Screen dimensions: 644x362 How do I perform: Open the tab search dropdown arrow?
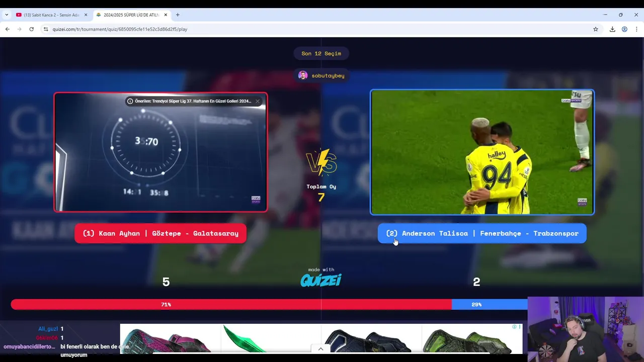[x=7, y=15]
